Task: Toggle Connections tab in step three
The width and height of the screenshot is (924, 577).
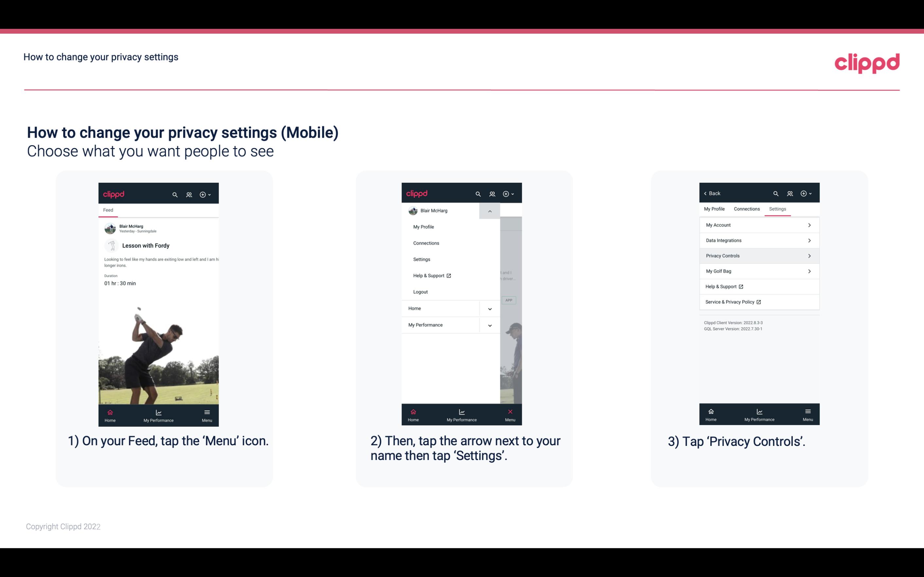Action: (x=746, y=209)
